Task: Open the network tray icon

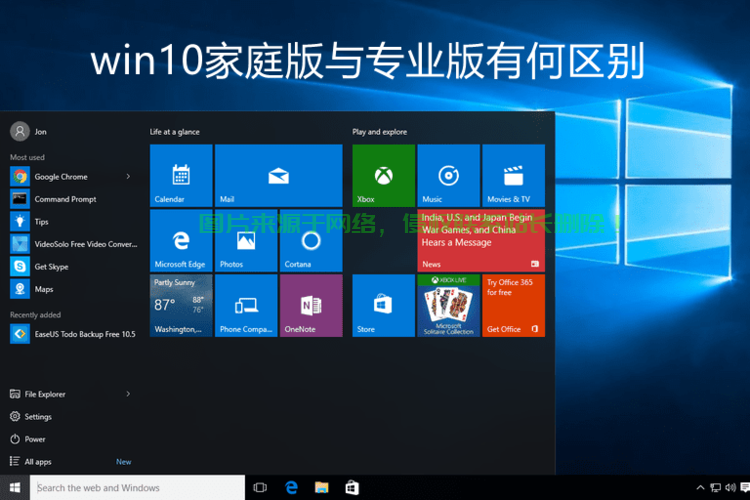Action: click(x=716, y=488)
